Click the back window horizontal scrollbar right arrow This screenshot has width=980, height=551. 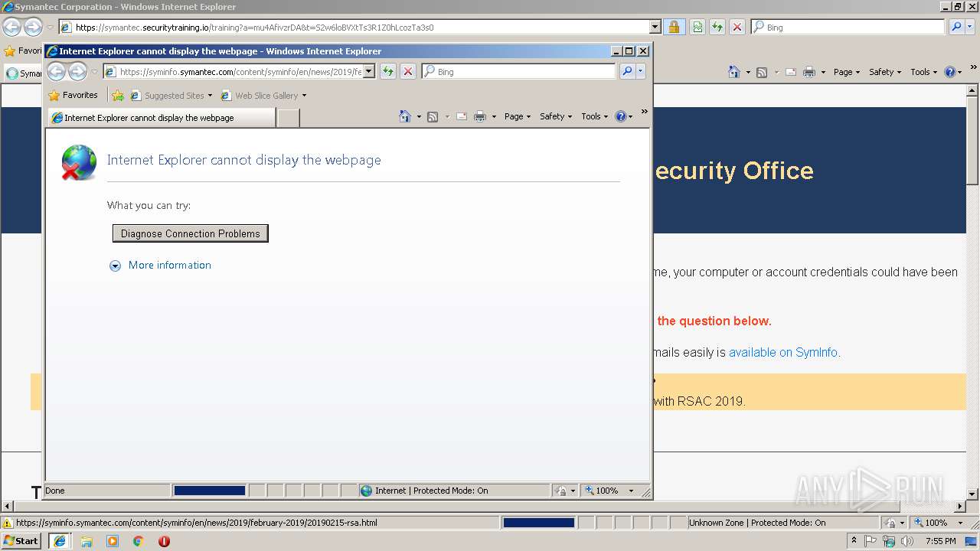click(x=961, y=507)
